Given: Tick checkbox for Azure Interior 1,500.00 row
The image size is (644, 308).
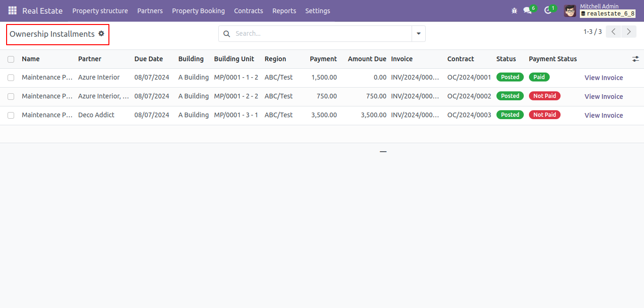Looking at the screenshot, I should tap(11, 78).
